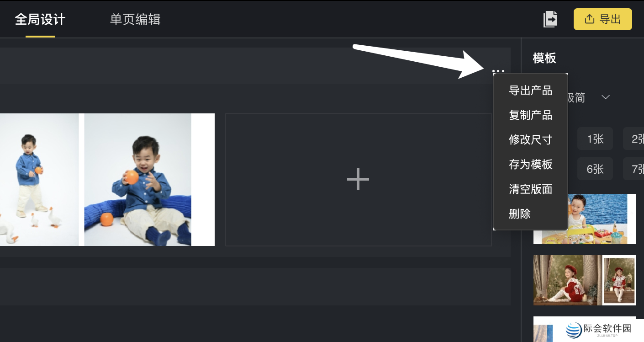The height and width of the screenshot is (342, 644).
Task: Switch to the 全局设计 tab
Action: pos(40,20)
